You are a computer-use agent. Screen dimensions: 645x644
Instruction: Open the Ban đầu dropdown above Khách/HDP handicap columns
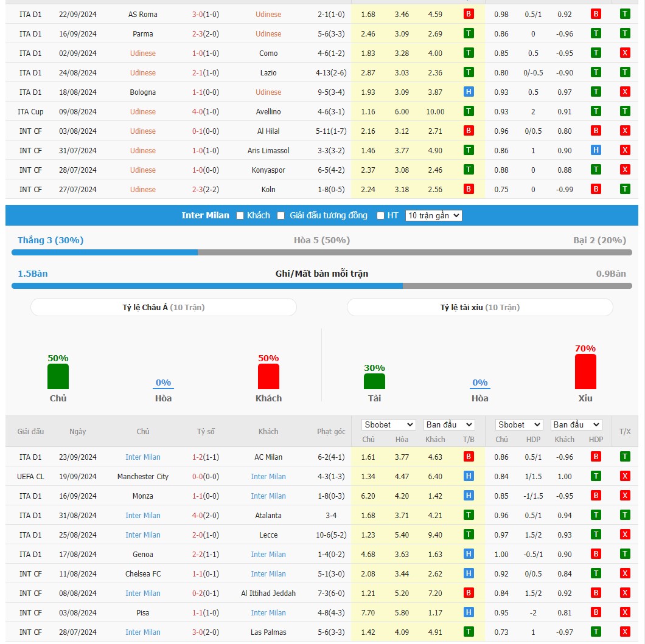click(576, 424)
